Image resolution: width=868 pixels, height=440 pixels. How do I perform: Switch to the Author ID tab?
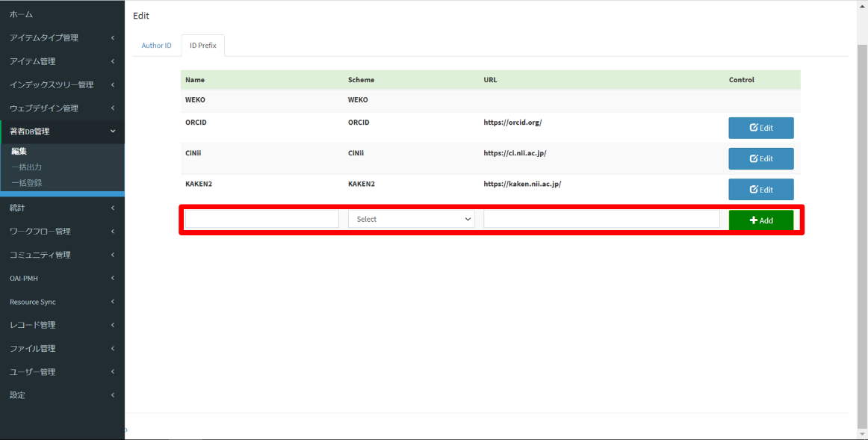(x=156, y=46)
